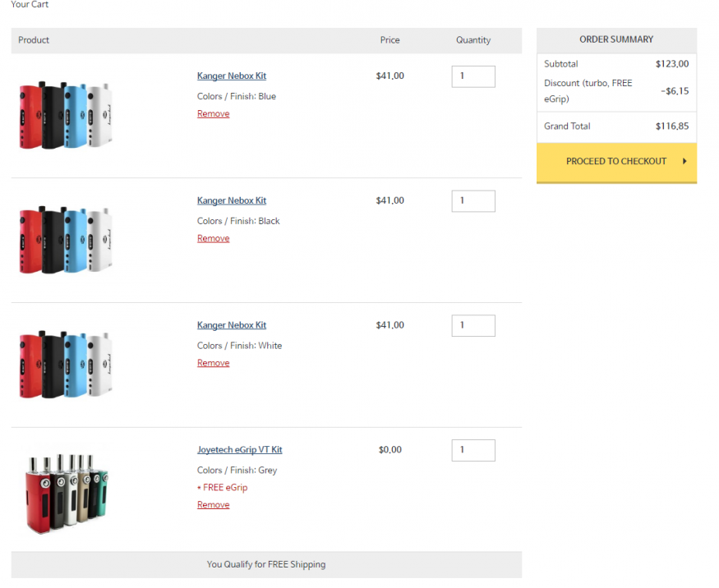Viewport: 719px width, 588px height.
Task: Edit quantity field for White Nebox Kit
Action: 473,326
